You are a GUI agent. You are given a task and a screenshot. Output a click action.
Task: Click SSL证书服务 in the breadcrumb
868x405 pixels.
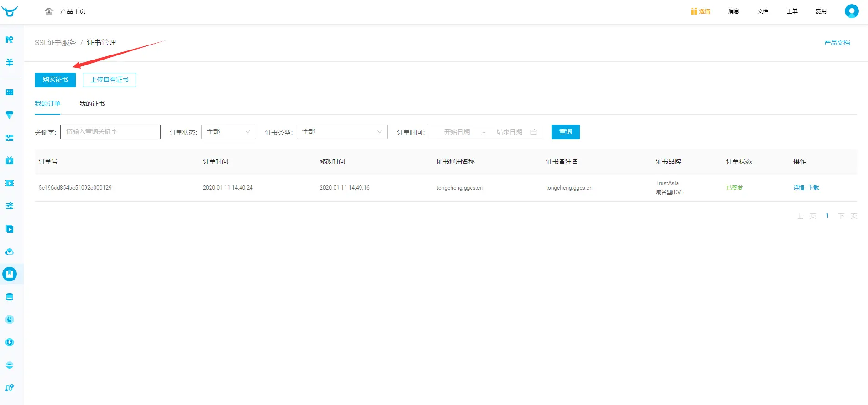coord(55,43)
